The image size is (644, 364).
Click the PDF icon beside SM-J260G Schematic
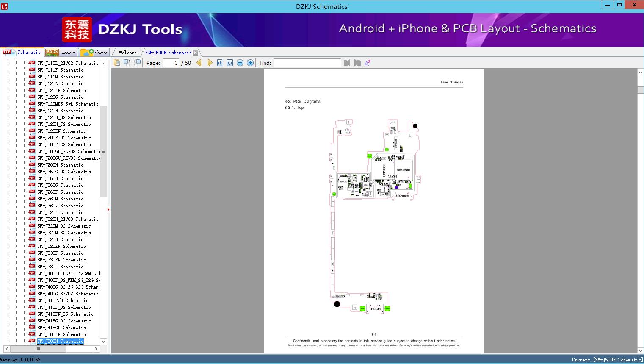pos(32,185)
